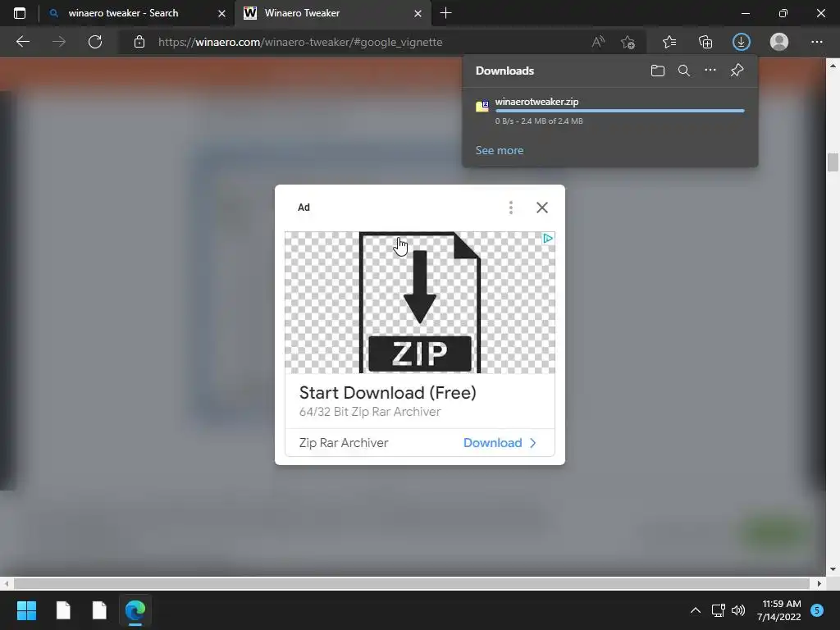Open a new tab with plus button
840x630 pixels.
(x=445, y=13)
